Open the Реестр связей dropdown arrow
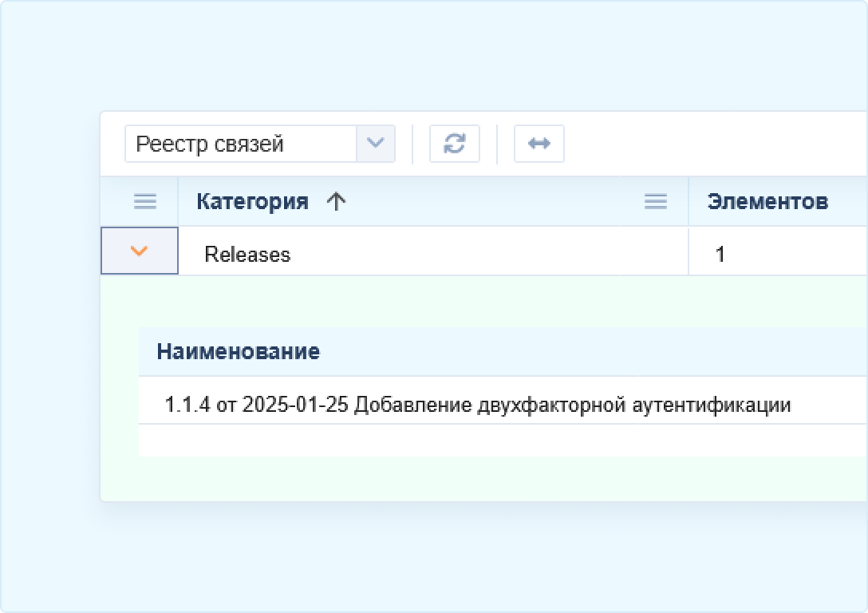 point(375,144)
